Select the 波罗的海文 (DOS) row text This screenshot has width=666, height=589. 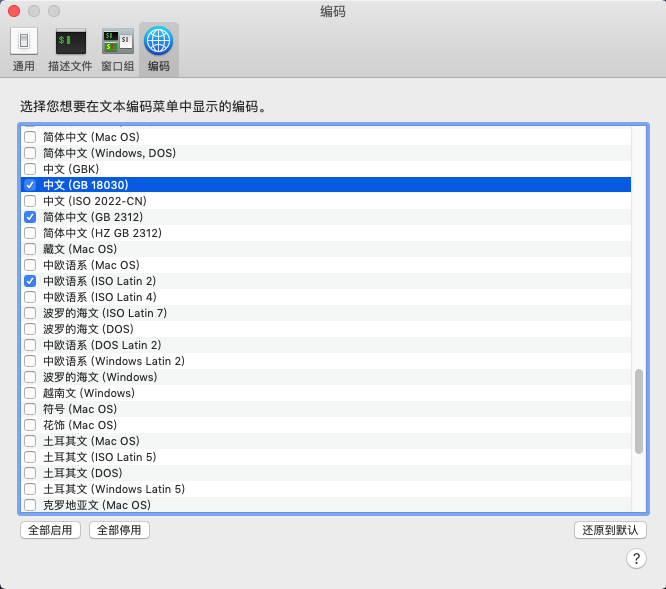click(x=88, y=329)
